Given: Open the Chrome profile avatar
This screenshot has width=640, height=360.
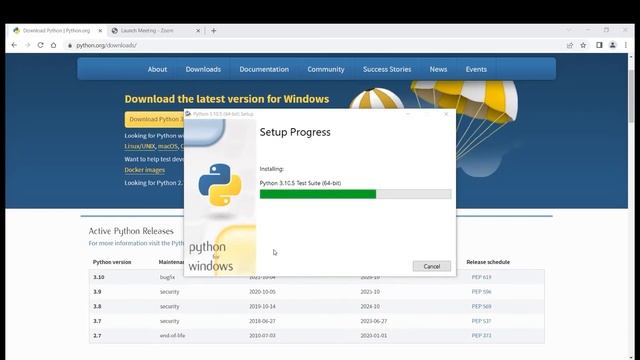Looking at the screenshot, I should click(x=613, y=45).
